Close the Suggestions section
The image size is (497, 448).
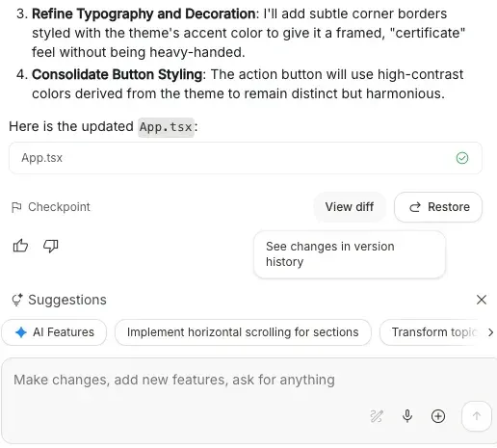482,300
